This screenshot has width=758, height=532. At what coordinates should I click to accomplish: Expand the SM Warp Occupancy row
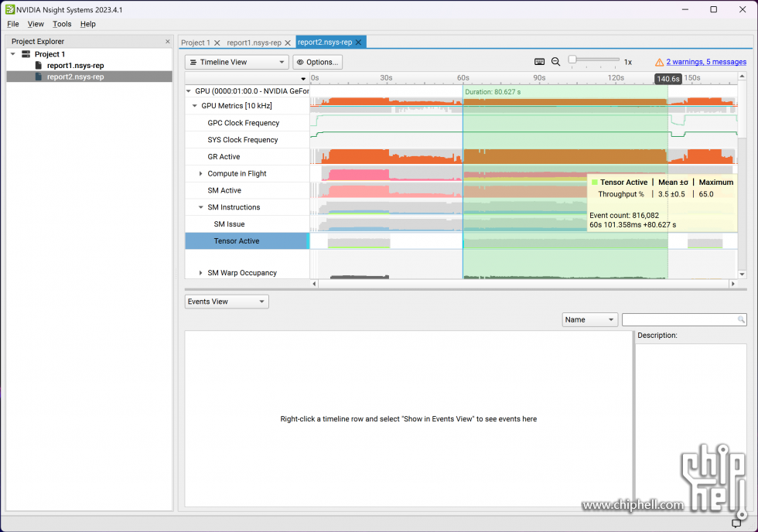click(x=200, y=273)
